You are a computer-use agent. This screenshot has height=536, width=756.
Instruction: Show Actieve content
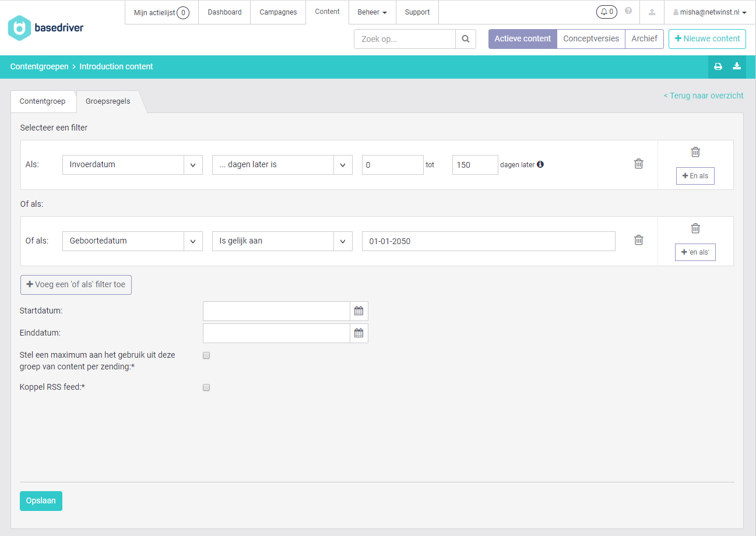523,39
